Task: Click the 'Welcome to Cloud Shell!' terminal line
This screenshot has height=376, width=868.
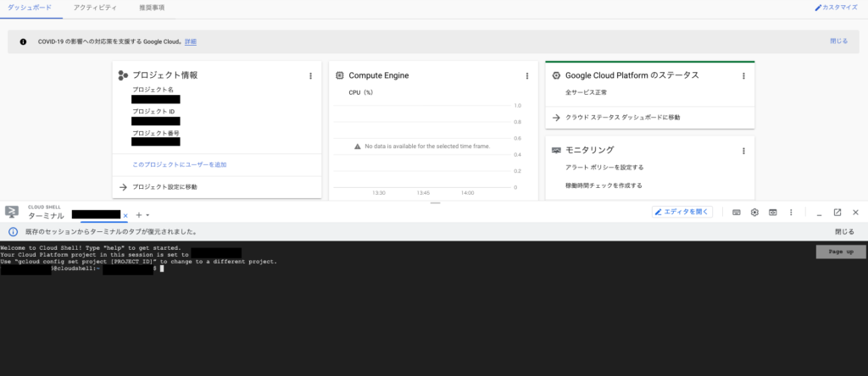Action: click(90, 248)
